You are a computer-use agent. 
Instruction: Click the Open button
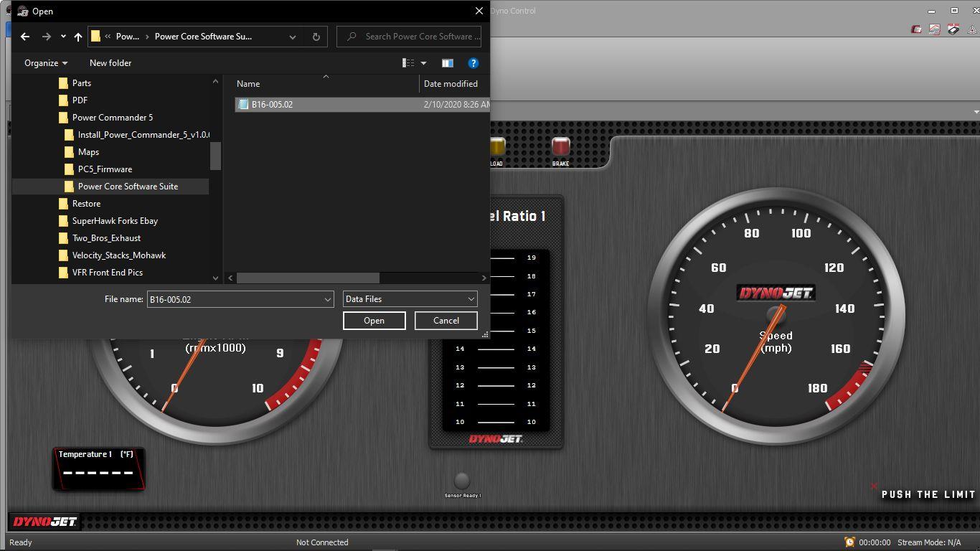pos(374,321)
